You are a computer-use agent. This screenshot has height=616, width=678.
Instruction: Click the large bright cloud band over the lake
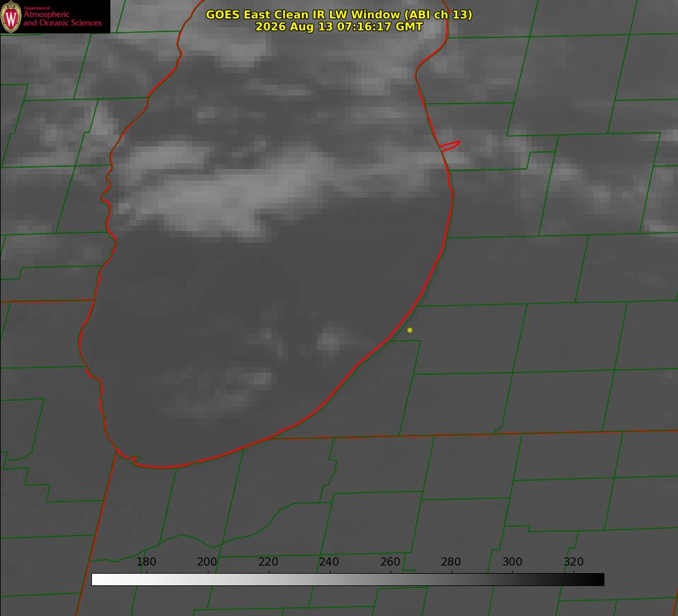tap(225, 190)
